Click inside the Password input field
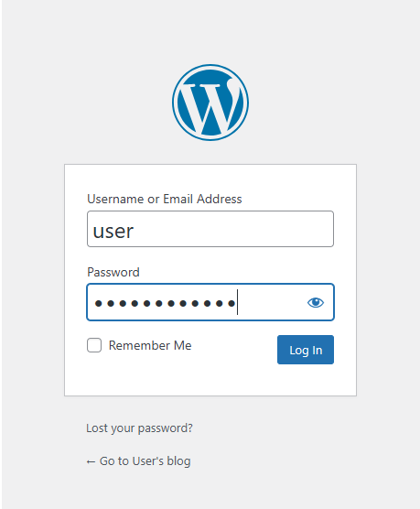This screenshot has height=509, width=420. (210, 302)
